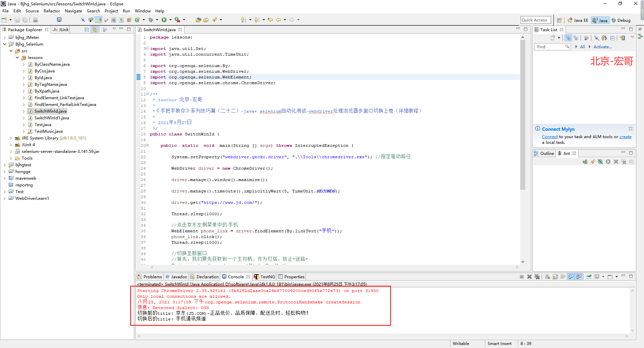The width and height of the screenshot is (644, 348).
Task: Toggle Mark Occurrences highlighter
Action: [99, 20]
